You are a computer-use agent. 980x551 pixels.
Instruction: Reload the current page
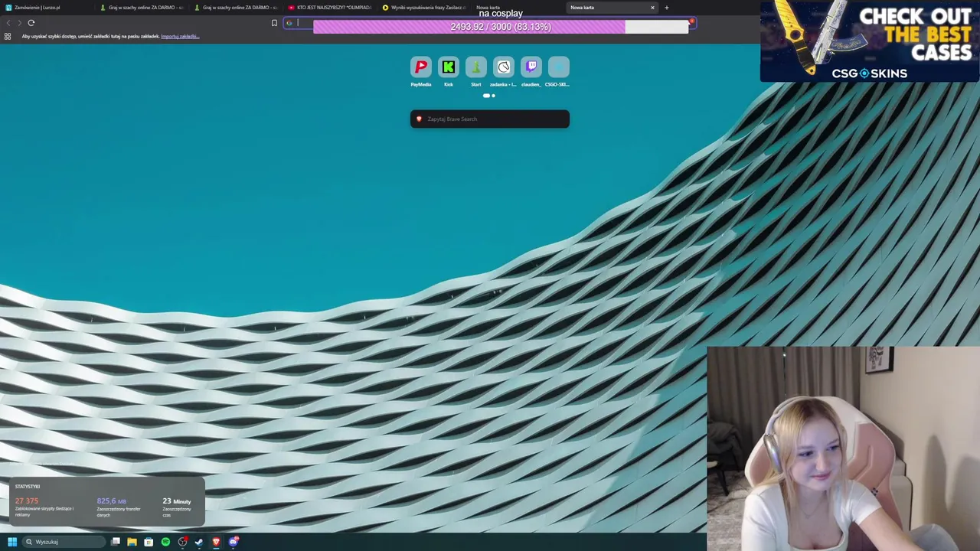tap(31, 23)
